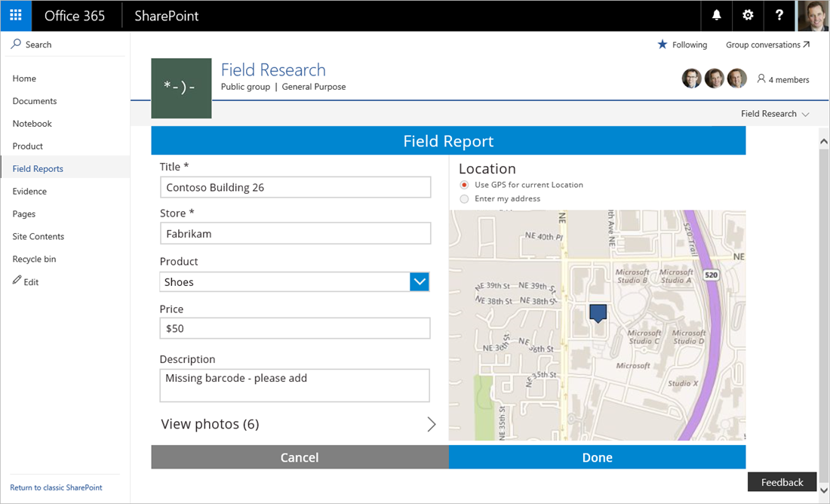
Task: Open the notifications bell
Action: [716, 15]
